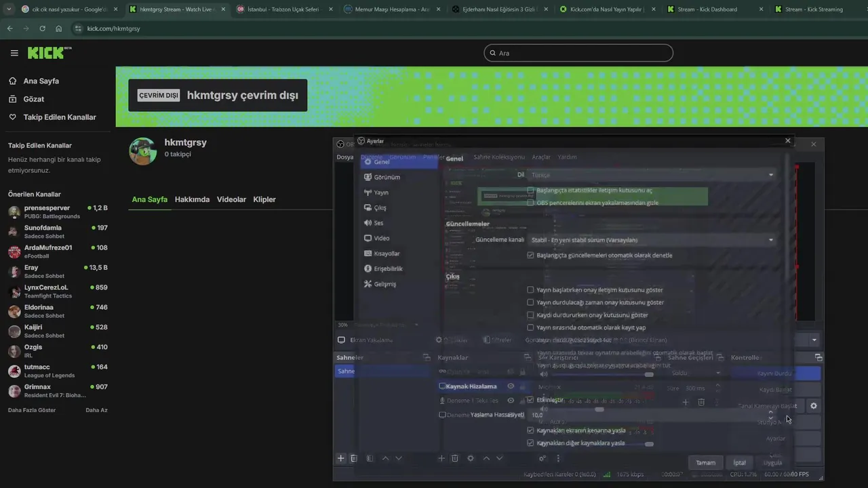868x488 pixels.
Task: Switch to İstanbul - Trabzon Uçak Seferi tab
Action: coord(285,9)
